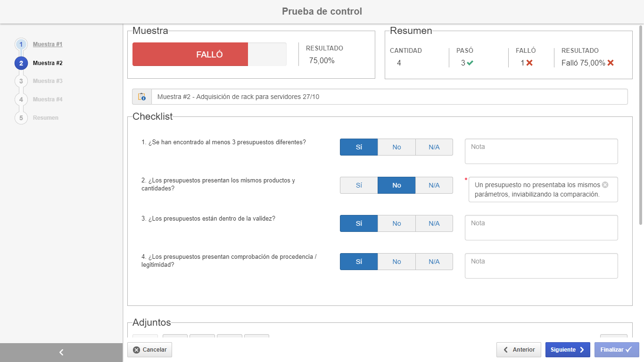The height and width of the screenshot is (362, 644).
Task: Click the Nota field for question 1
Action: 541,151
